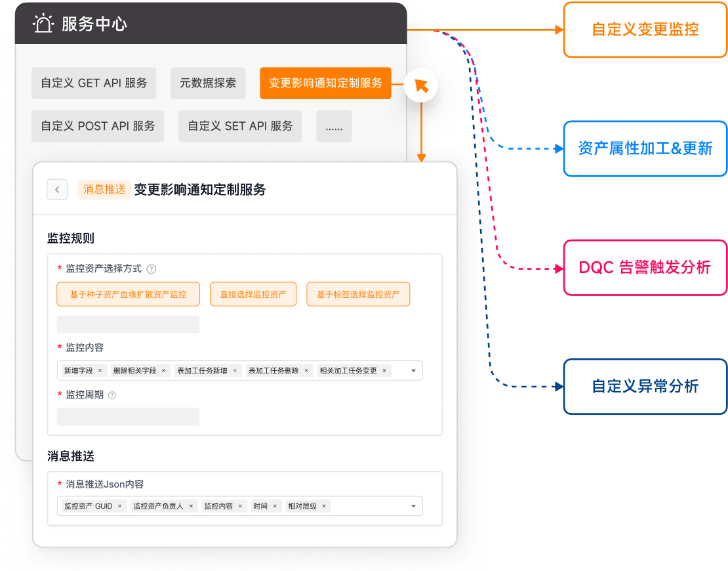Click the gray field under 监控资产选择方式
This screenshot has height=571, width=728.
click(x=128, y=324)
